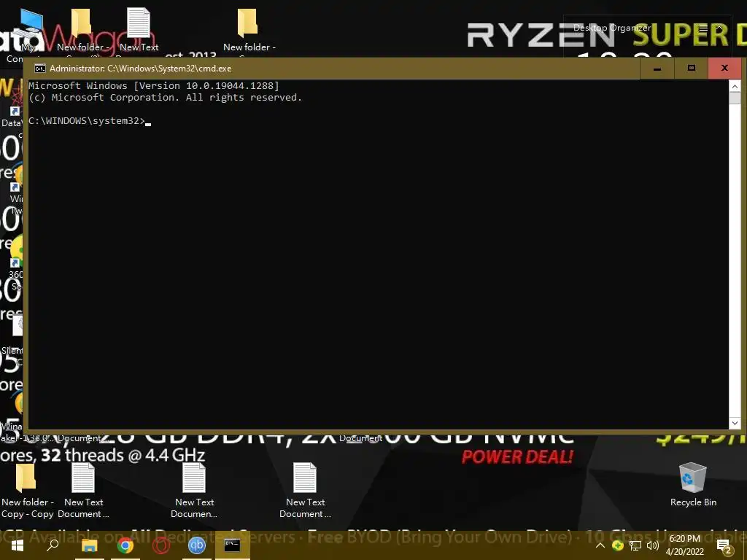Open taskbar search magnifier
This screenshot has height=560, width=747.
click(53, 545)
